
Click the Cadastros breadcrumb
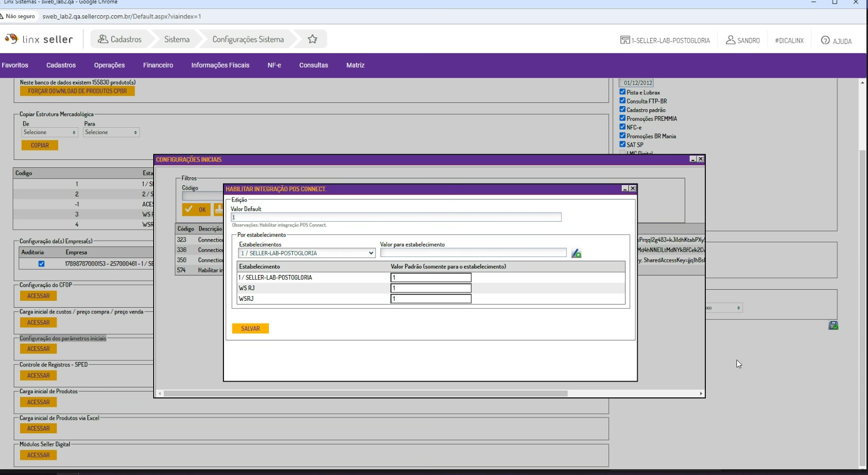point(120,39)
